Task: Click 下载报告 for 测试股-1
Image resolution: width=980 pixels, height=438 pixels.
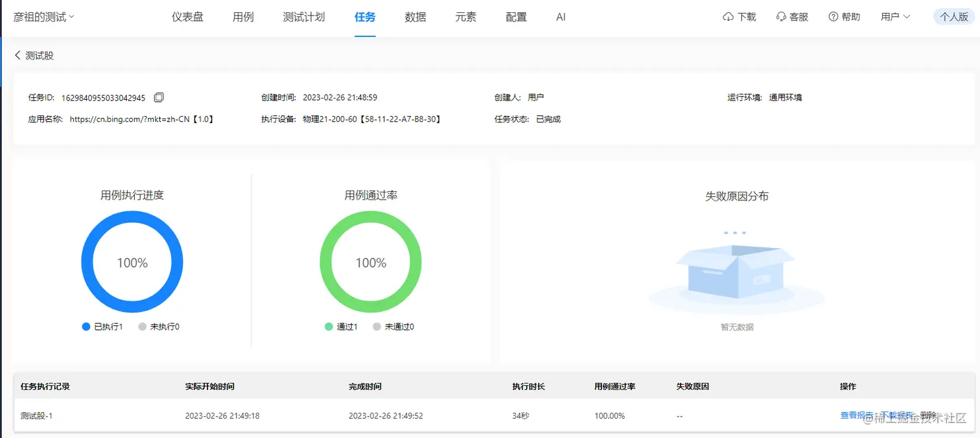Action: (897, 415)
